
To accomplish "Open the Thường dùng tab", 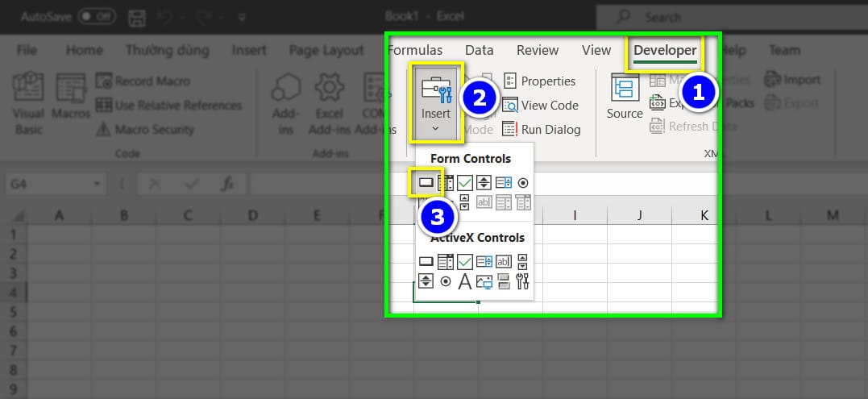I will pyautogui.click(x=167, y=50).
